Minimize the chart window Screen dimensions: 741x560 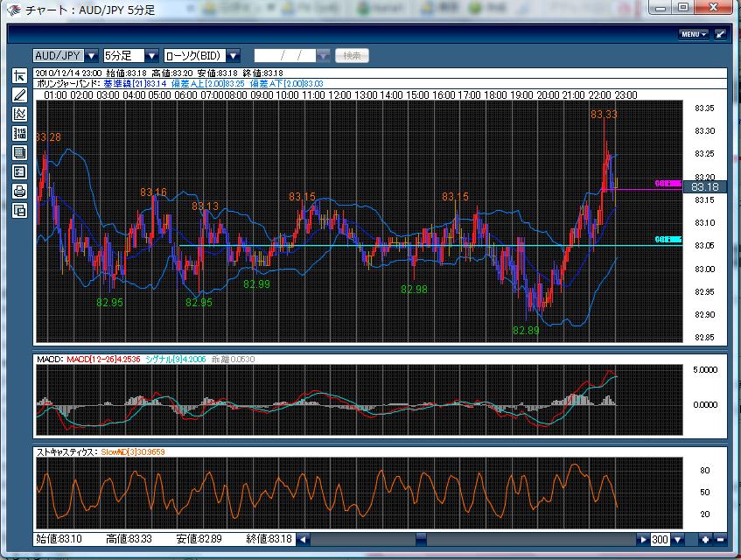coord(661,8)
